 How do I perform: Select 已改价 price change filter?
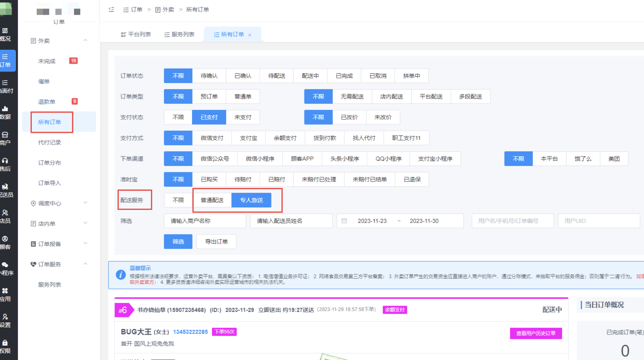click(x=349, y=117)
